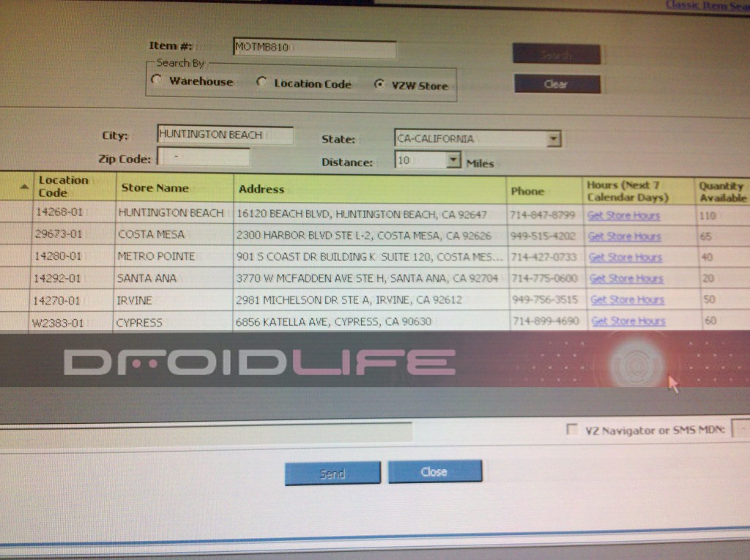Sort by the Quantity Available column header

[722, 192]
